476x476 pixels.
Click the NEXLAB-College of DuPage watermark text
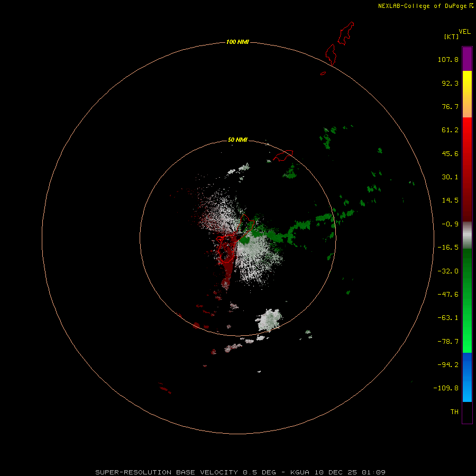[x=425, y=6]
